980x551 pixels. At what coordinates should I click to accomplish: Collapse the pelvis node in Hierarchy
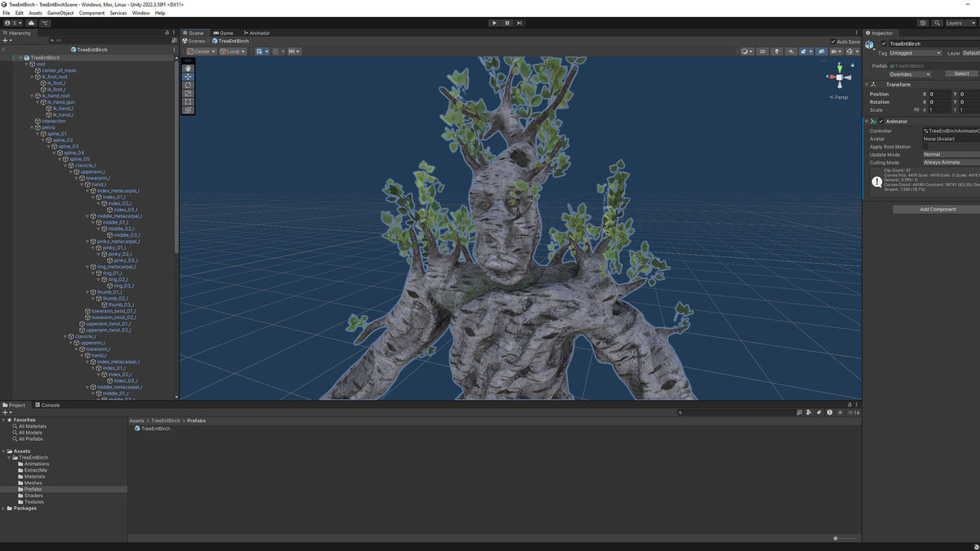coord(32,127)
